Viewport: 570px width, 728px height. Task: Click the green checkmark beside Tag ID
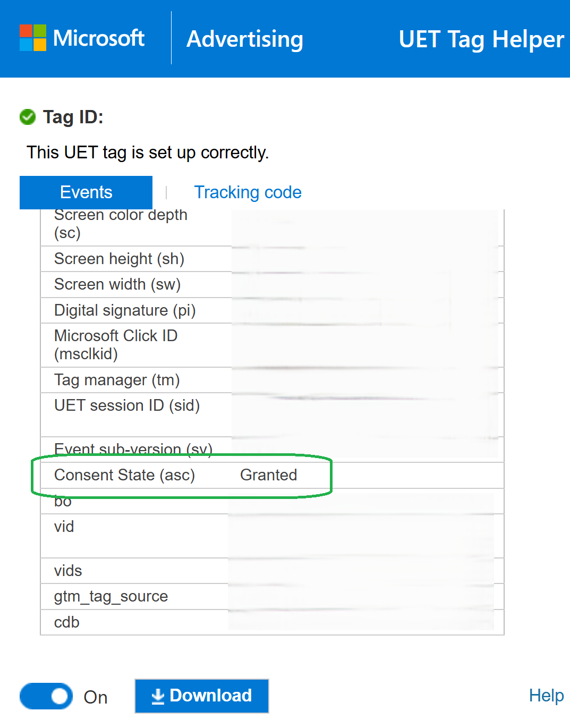28,117
